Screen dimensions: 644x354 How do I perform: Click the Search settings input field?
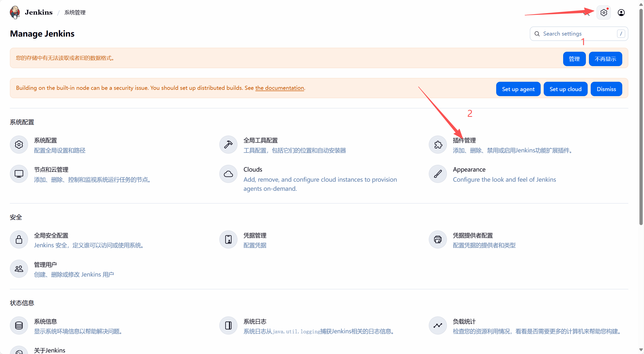(x=579, y=34)
